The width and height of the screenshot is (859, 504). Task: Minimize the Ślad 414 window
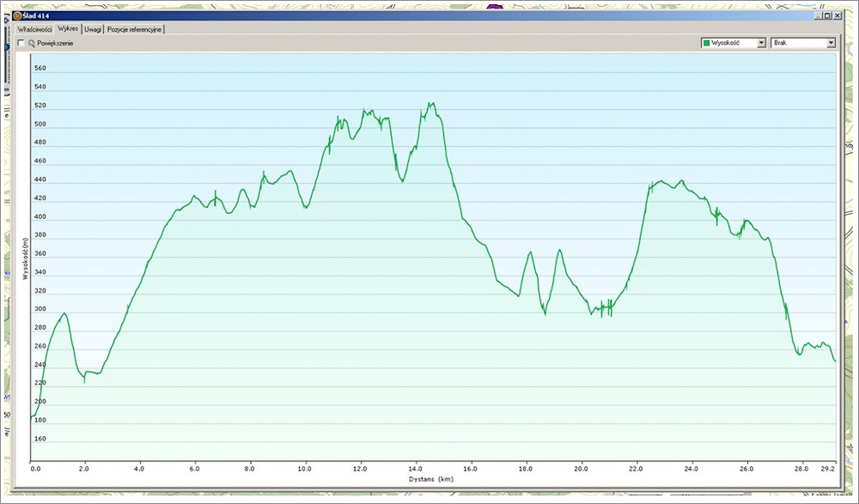pos(818,16)
